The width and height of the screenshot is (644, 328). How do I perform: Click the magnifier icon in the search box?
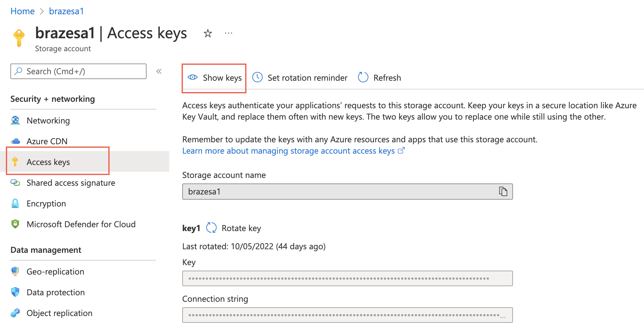click(x=19, y=71)
